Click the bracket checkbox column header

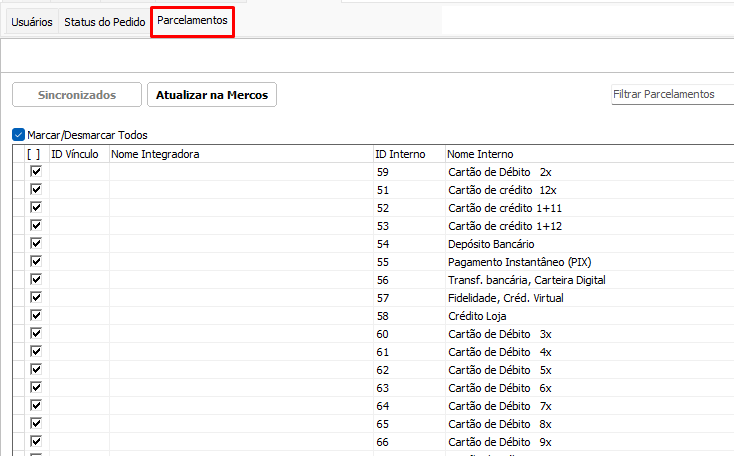33,154
